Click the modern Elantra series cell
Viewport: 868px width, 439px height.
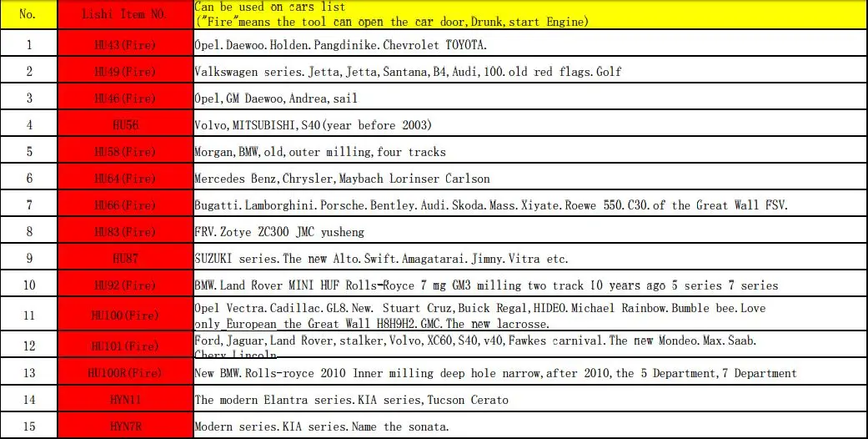(530, 399)
